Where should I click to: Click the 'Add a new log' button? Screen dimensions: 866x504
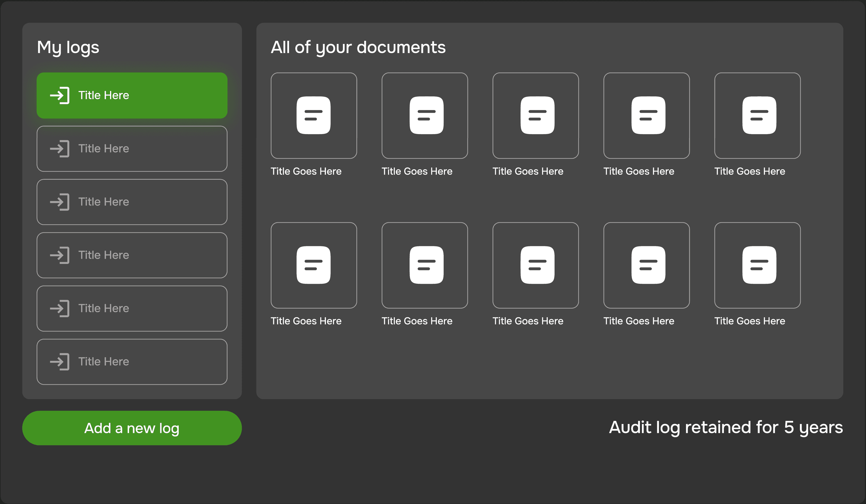pos(132,428)
